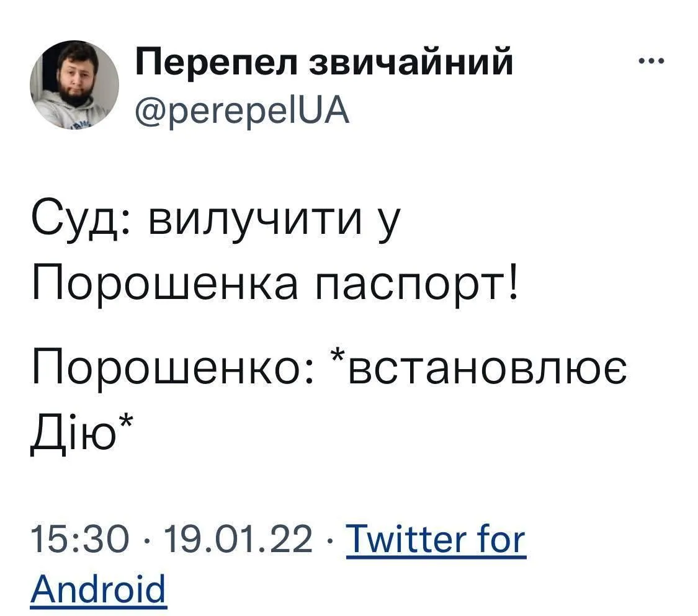698x616 pixels.
Task: Click the word "for" in the source link
Action: point(500,538)
